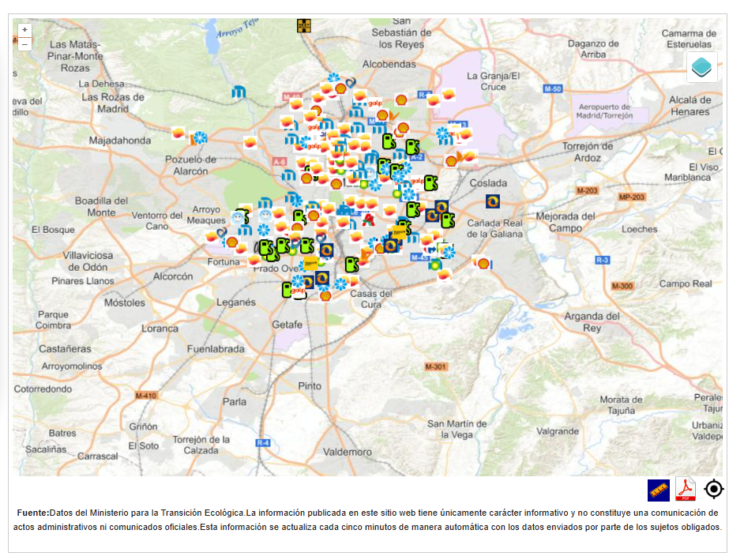
Task: Zoom in with the plus button
Action: point(25,28)
